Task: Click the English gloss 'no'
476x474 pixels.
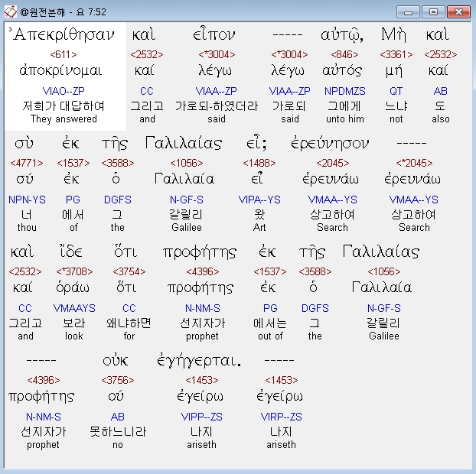Action: (x=118, y=445)
